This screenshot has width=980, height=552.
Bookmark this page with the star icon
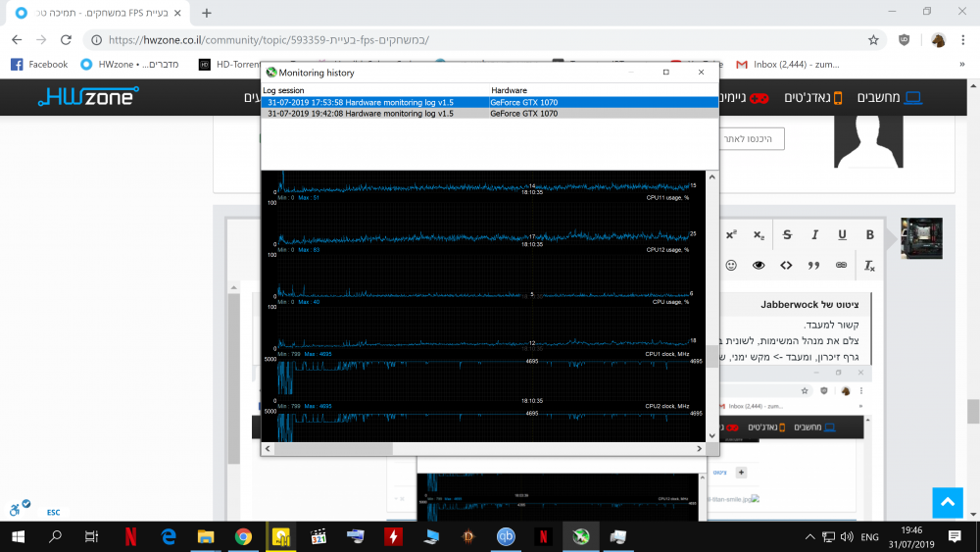click(x=873, y=40)
